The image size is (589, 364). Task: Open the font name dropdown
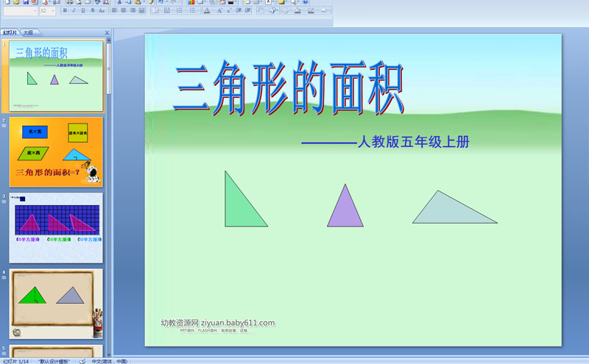(x=35, y=11)
